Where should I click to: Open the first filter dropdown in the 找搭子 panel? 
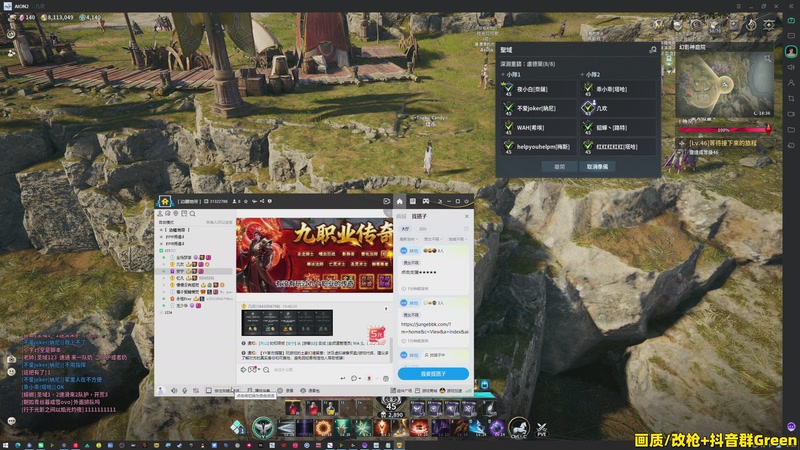click(409, 239)
